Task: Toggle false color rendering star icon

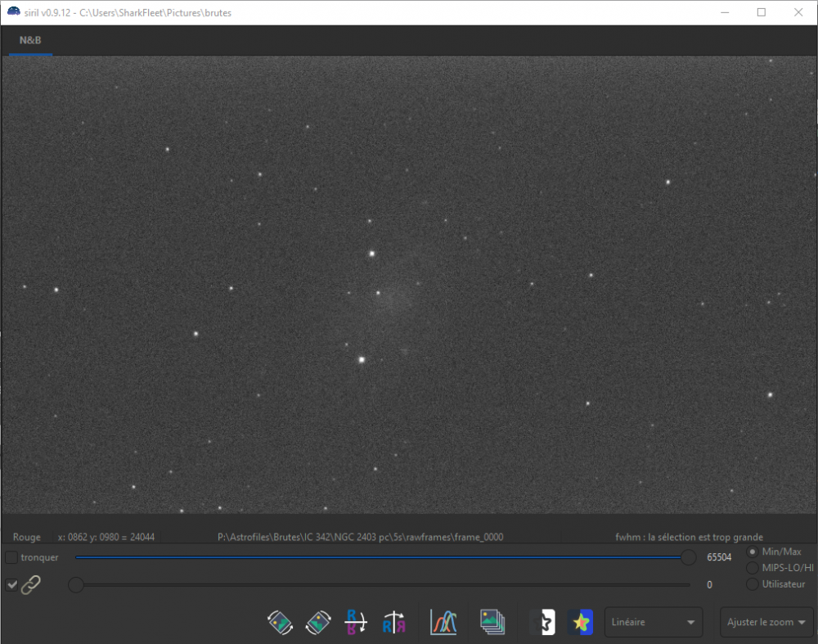Action: pyautogui.click(x=581, y=623)
